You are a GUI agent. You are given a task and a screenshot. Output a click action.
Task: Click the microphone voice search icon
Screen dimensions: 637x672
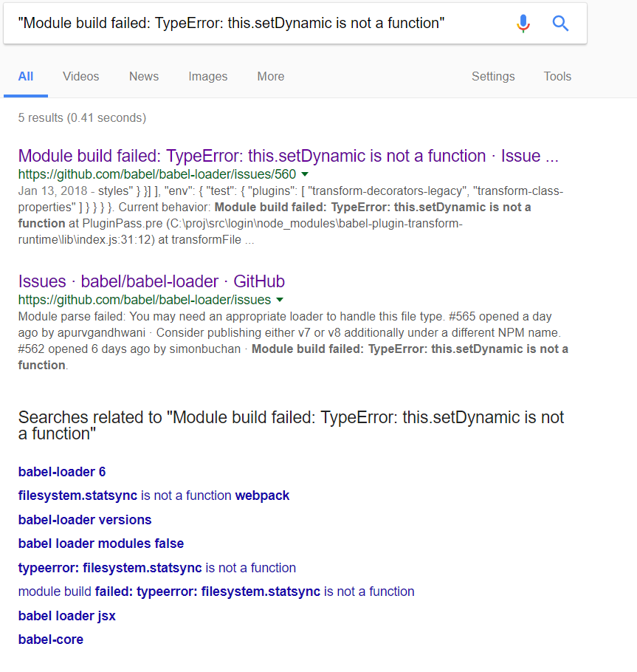point(523,23)
